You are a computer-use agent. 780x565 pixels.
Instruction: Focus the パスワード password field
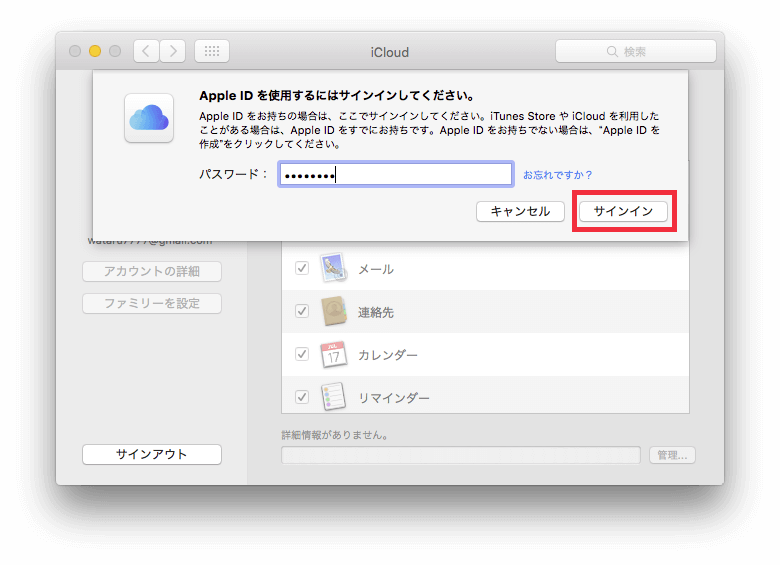pyautogui.click(x=396, y=175)
